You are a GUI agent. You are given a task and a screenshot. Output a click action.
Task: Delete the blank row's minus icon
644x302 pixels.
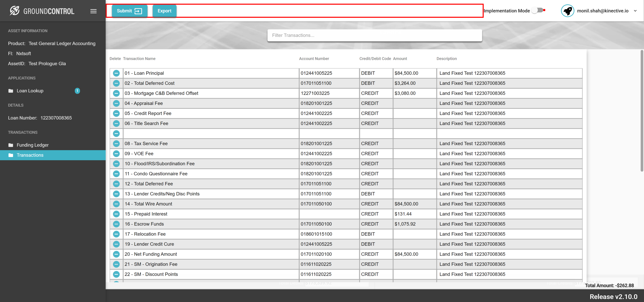pos(116,133)
